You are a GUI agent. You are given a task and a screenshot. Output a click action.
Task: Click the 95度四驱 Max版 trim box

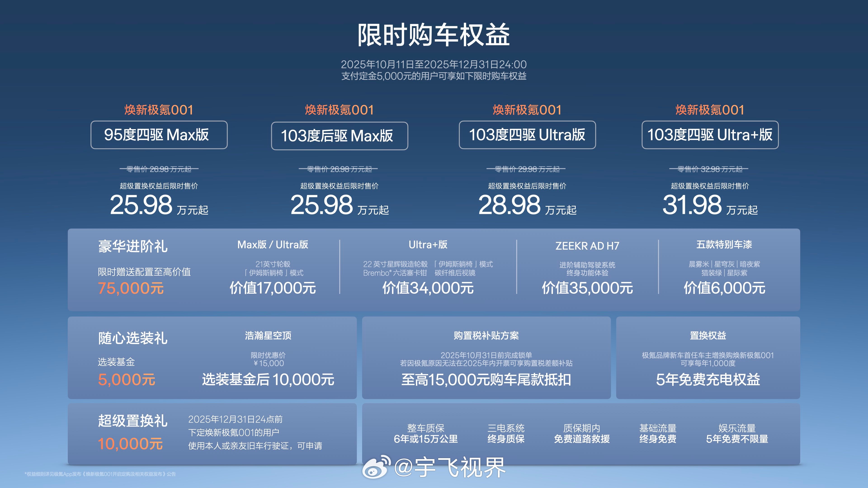coord(159,135)
